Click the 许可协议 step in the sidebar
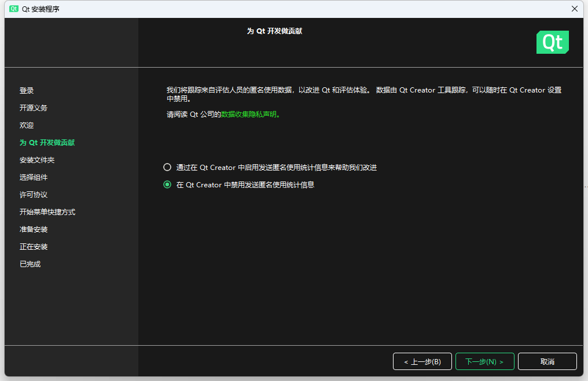This screenshot has width=588, height=381. point(34,194)
